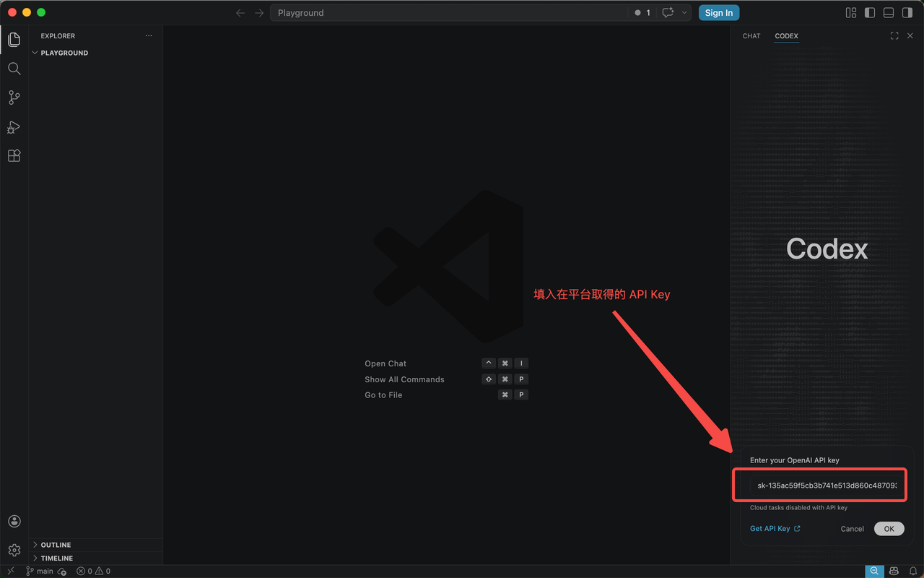Screen dimensions: 924x578
Task: Click the Open Chat shortcut hint
Action: (x=446, y=363)
